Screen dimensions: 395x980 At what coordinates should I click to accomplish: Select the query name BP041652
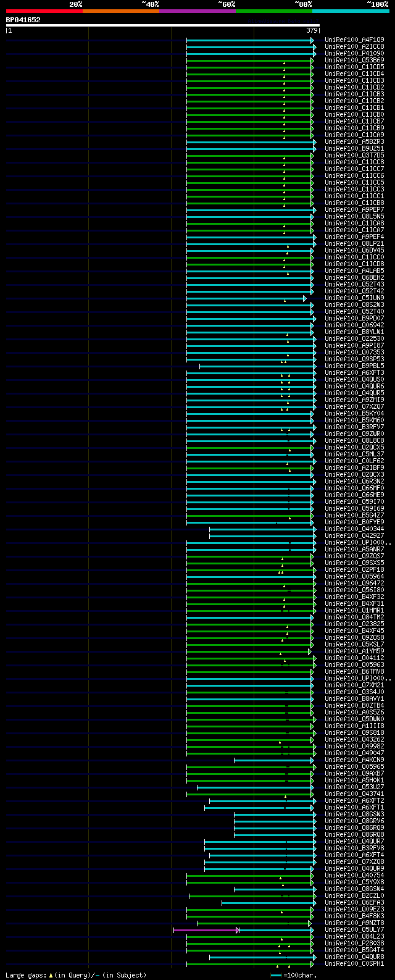(x=23, y=20)
